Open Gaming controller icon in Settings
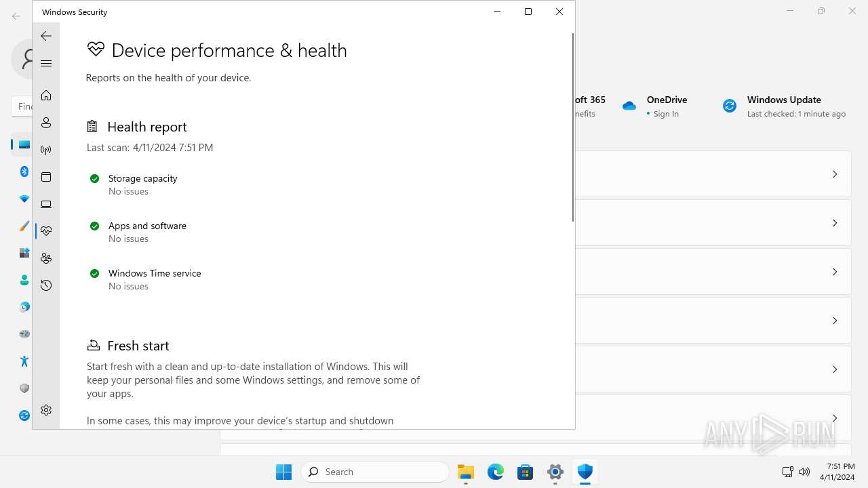This screenshot has height=488, width=868. pos(24,334)
